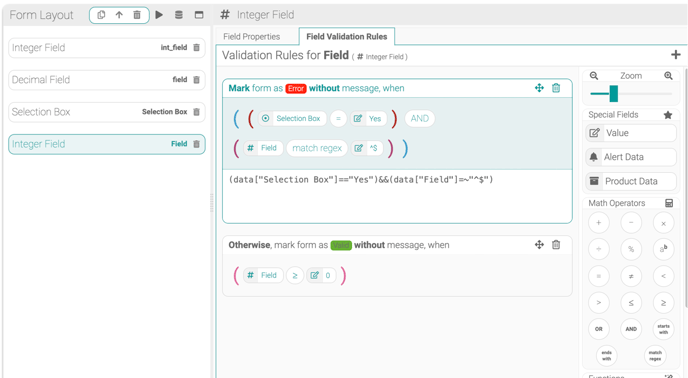Image resolution: width=688 pixels, height=378 pixels.
Task: Click the copy icon in Form Layout toolbar
Action: (x=101, y=15)
